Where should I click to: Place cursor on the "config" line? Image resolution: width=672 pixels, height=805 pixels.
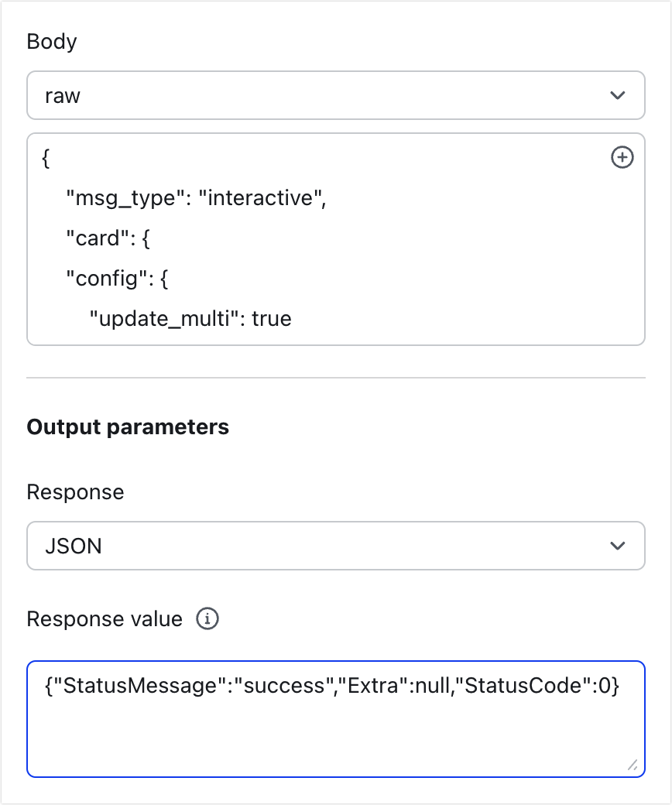point(117,279)
